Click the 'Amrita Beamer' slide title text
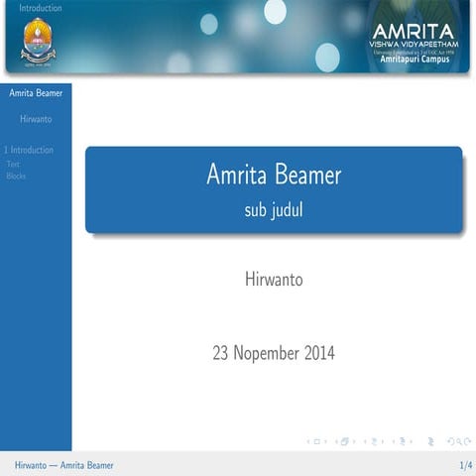The height and width of the screenshot is (476, 476). click(274, 175)
